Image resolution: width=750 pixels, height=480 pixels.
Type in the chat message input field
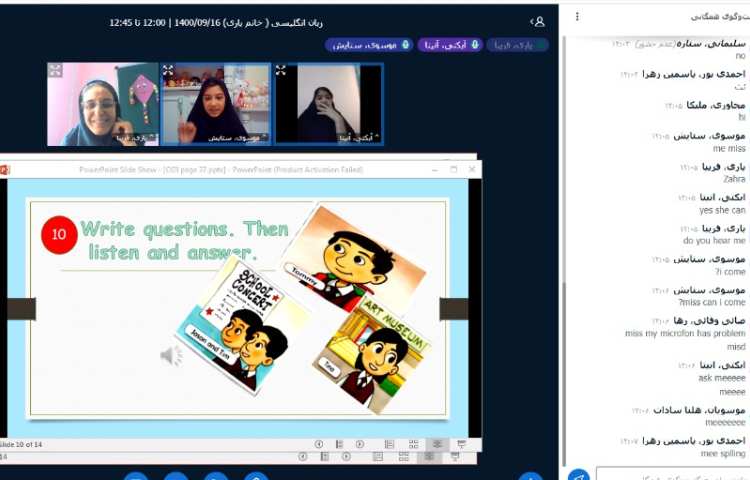(x=670, y=474)
